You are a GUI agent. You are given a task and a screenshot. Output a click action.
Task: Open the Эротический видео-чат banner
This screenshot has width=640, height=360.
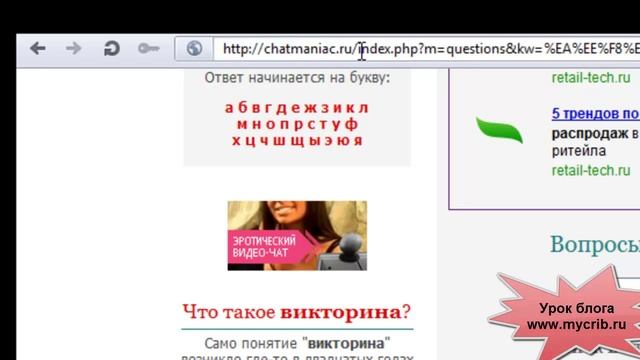coord(297,236)
